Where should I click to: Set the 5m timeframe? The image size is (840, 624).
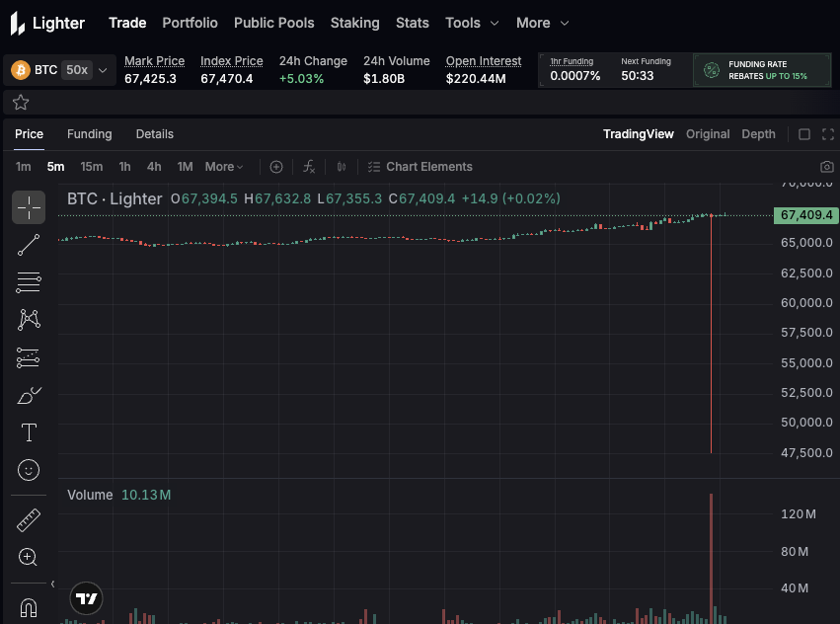pos(55,167)
